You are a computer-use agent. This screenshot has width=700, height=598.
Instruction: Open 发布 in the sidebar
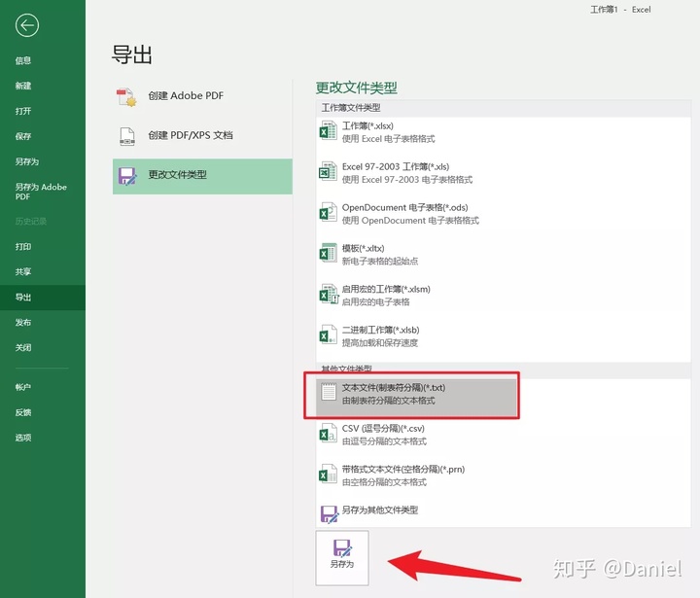click(x=23, y=323)
